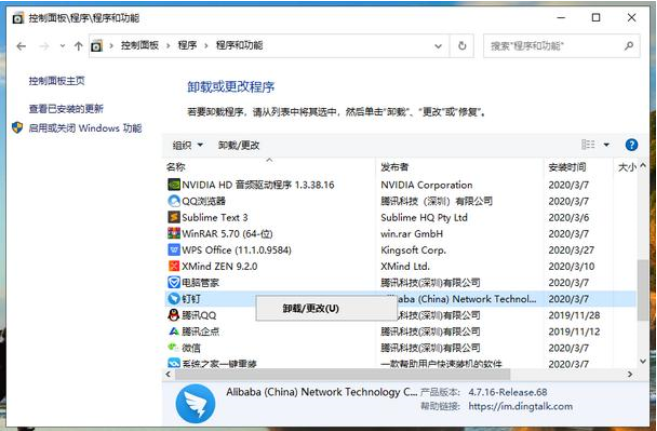Expand the address bar history dropdown
This screenshot has height=431, width=657.
click(438, 46)
